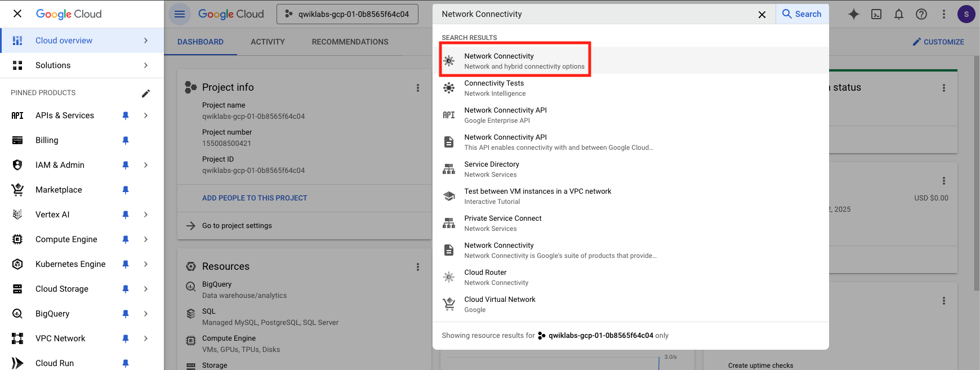Open the notifications bell icon
Screen dimensions: 980x370
tap(899, 14)
